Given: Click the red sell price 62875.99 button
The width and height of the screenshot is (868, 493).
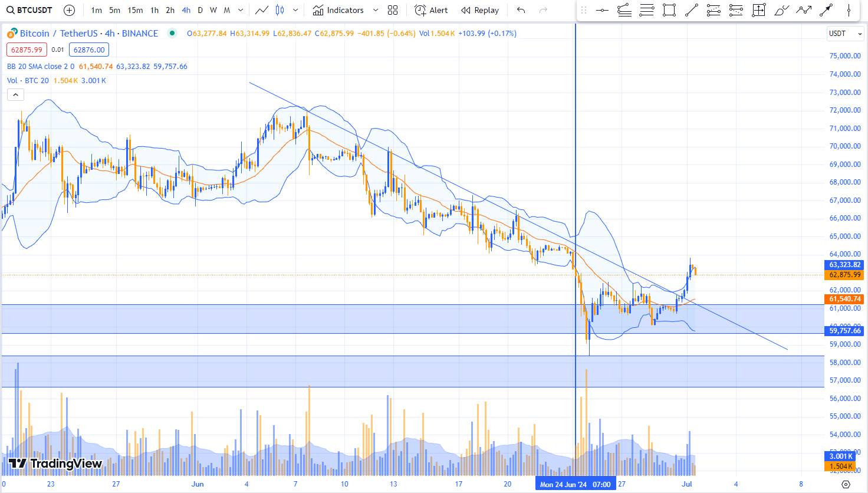Looking at the screenshot, I should (27, 50).
